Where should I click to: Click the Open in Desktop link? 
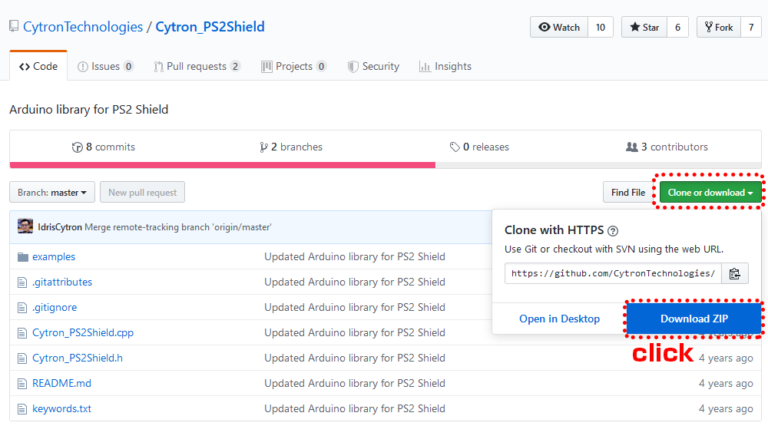pos(559,319)
